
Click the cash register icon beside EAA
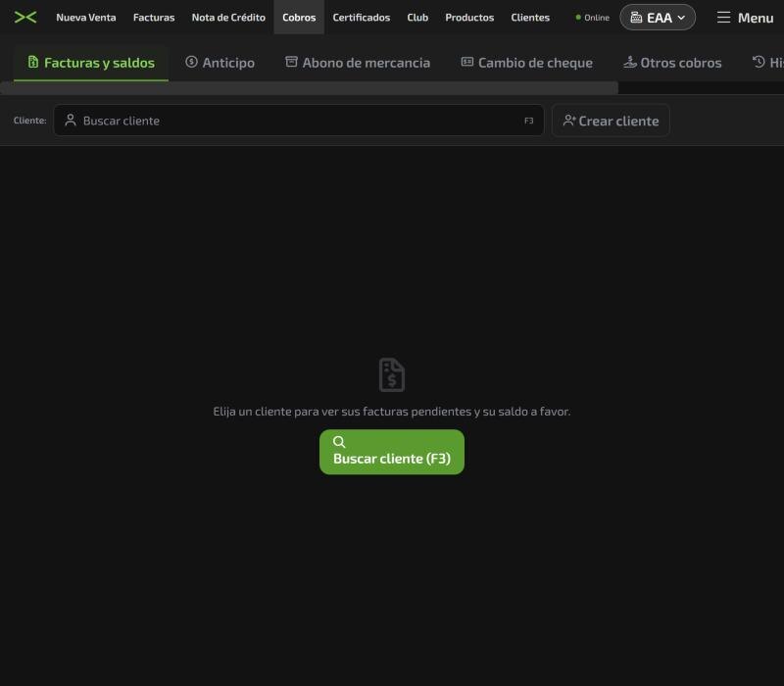(636, 18)
